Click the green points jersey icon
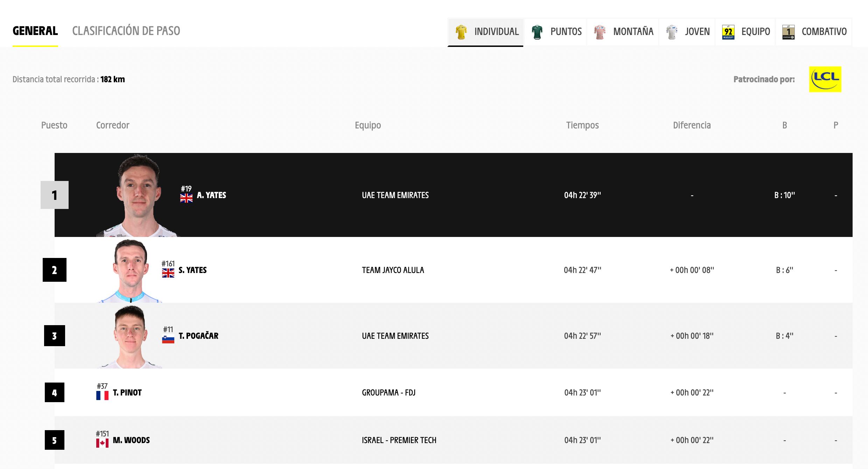Viewport: 868px width, 469px height. (537, 32)
